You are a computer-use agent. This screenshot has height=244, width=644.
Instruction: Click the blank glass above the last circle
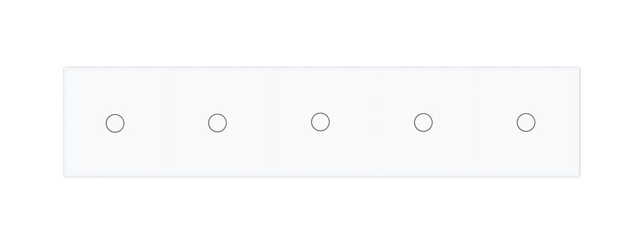click(x=526, y=90)
